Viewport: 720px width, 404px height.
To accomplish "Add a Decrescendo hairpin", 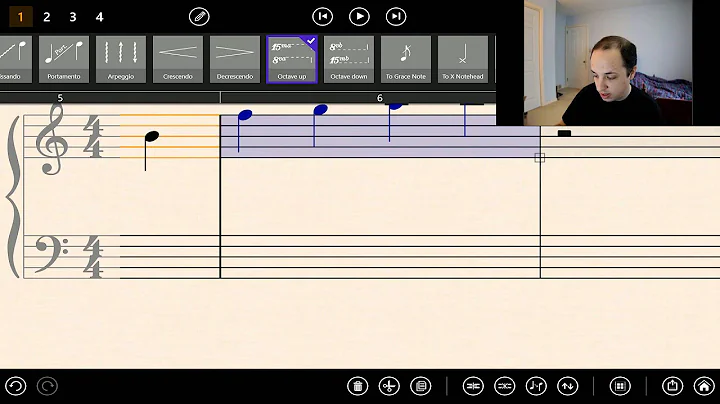I will point(235,60).
